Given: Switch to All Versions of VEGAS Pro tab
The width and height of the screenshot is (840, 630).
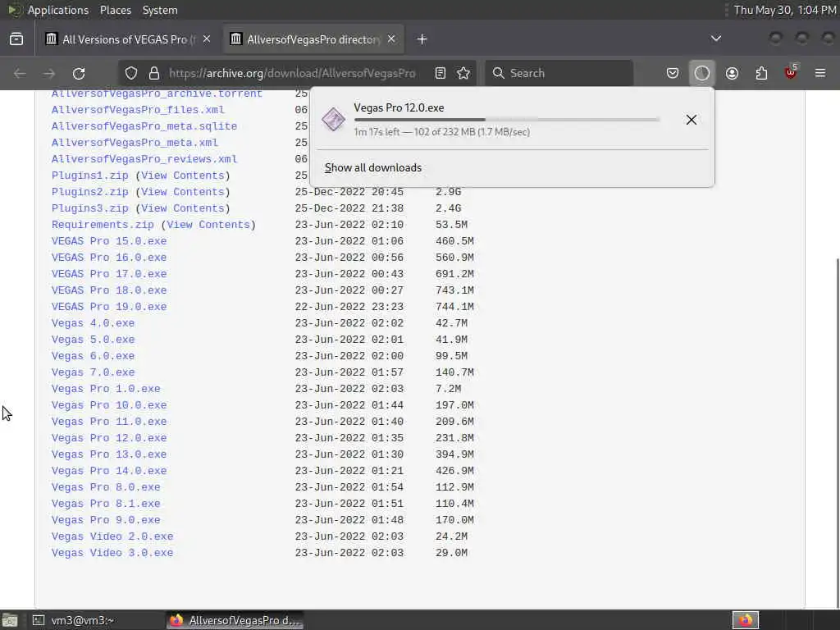Looking at the screenshot, I should pos(129,39).
